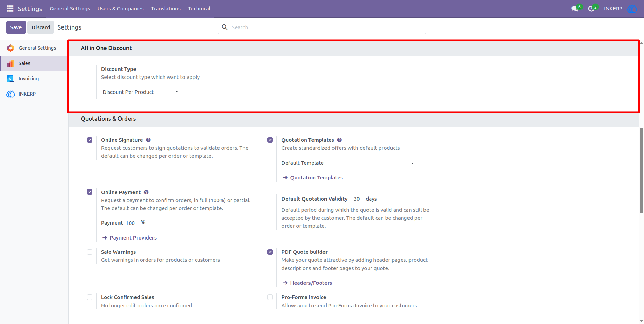Enable the Sale Warnings checkbox
Viewport: 644px width, 324px height.
[x=90, y=252]
